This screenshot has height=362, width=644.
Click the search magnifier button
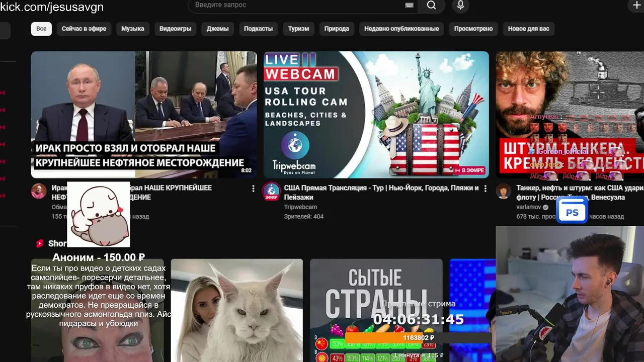pos(431,6)
